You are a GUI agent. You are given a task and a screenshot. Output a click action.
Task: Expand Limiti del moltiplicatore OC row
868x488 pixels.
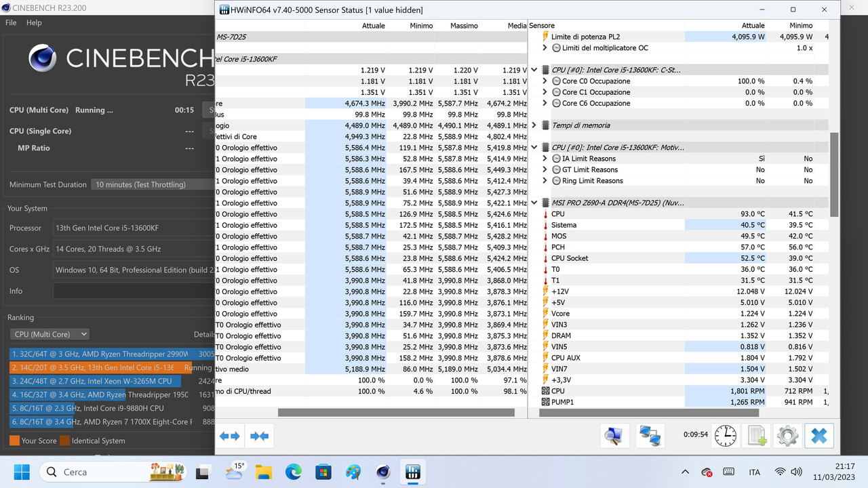tap(545, 48)
